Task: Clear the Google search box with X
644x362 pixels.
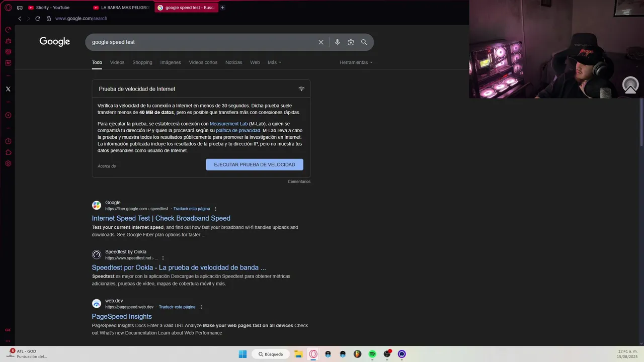Action: tap(321, 42)
